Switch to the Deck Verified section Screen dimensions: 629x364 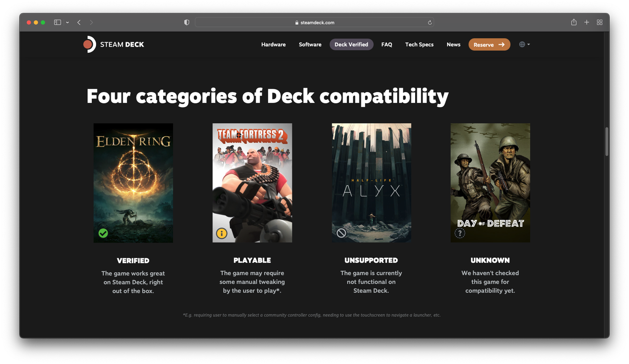coord(351,44)
